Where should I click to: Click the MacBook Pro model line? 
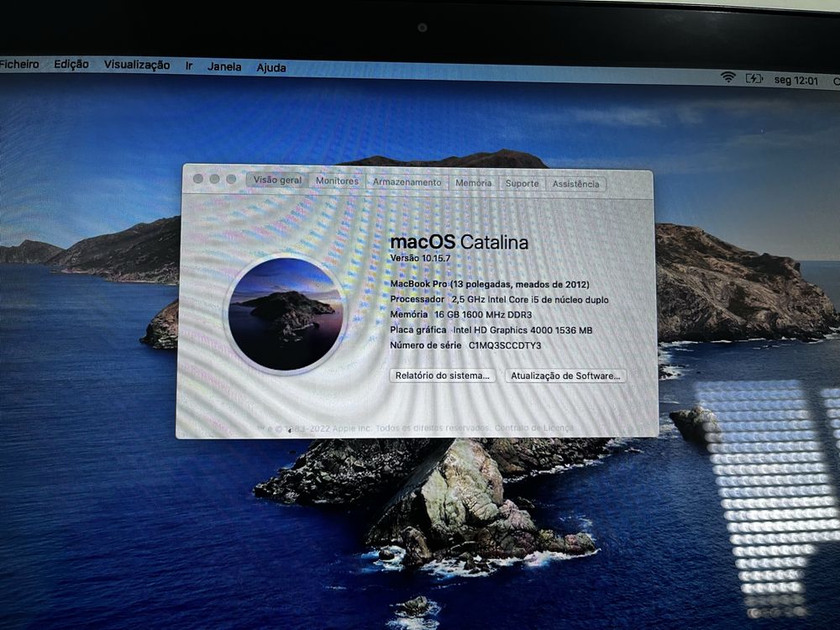[490, 285]
